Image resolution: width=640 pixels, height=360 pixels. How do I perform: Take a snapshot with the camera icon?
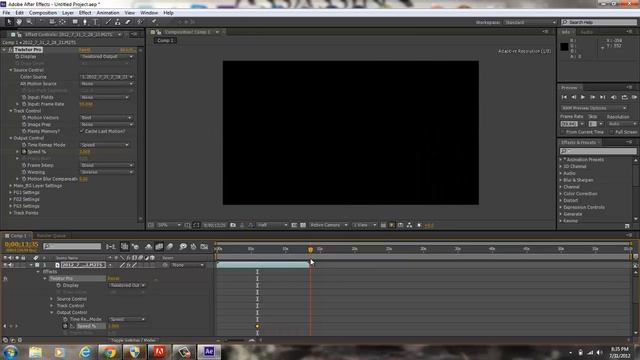click(x=233, y=225)
